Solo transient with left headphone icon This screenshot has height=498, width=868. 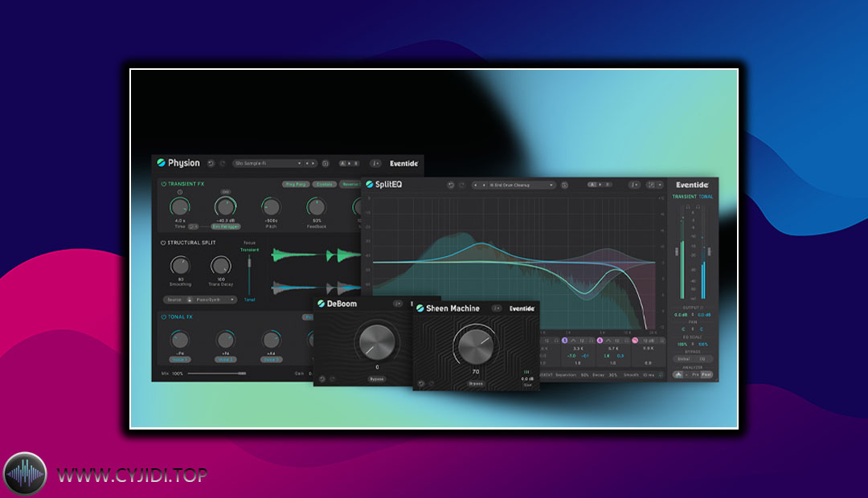pos(688,207)
